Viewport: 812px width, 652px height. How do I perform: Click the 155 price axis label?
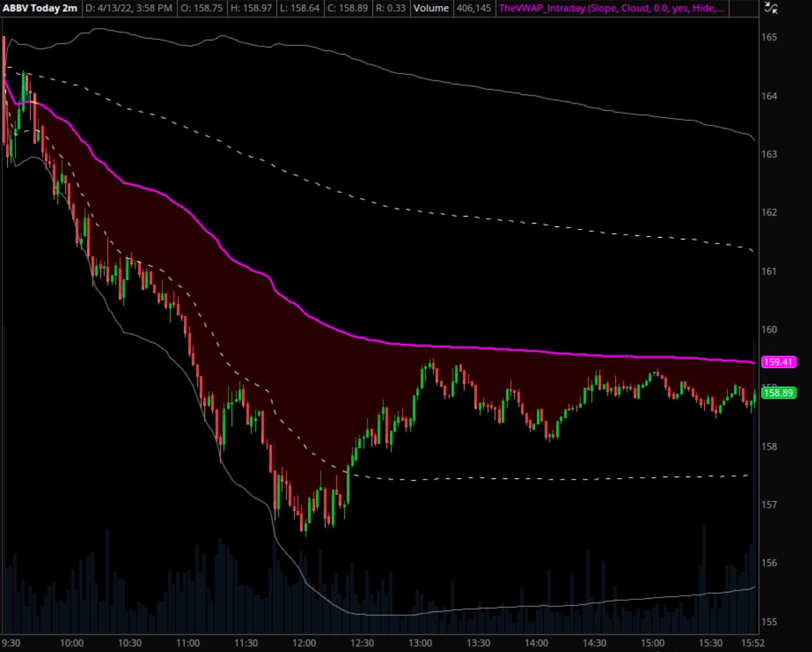(x=769, y=621)
